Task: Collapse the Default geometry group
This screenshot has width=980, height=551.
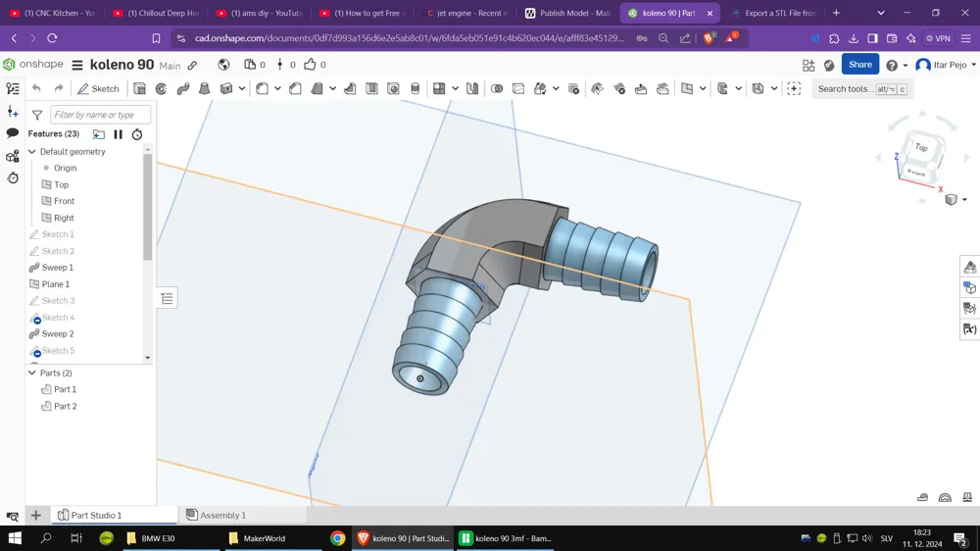Action: [32, 151]
